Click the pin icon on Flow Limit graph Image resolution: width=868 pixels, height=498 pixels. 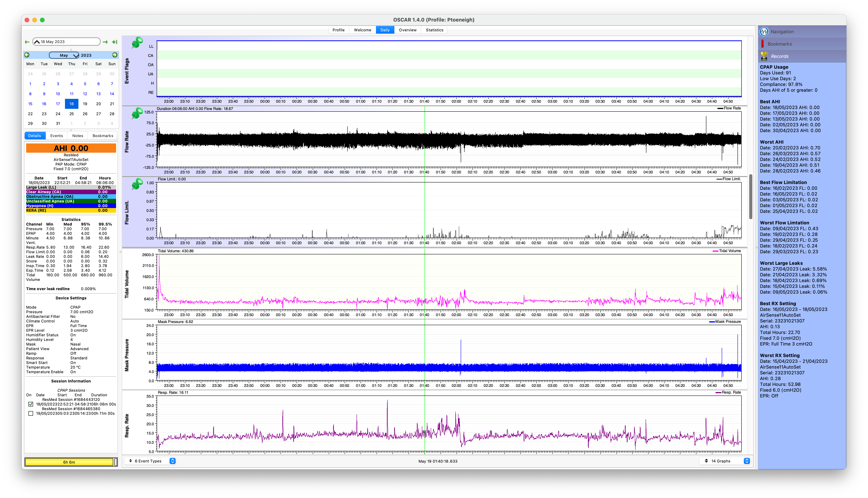point(137,184)
